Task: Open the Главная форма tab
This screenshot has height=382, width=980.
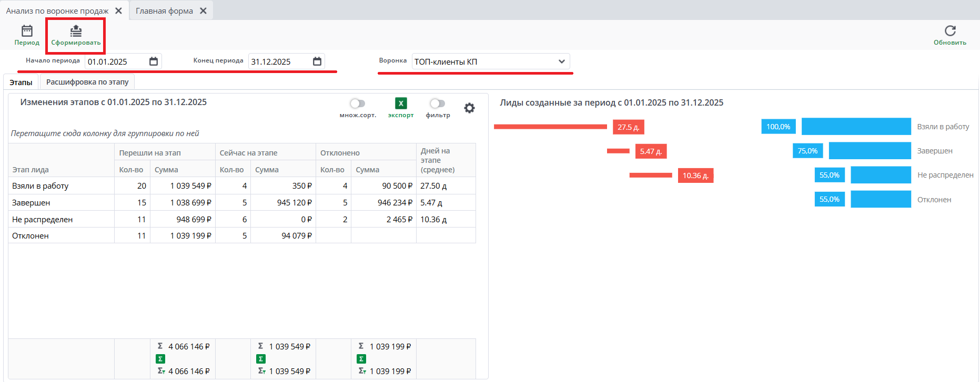Action: pyautogui.click(x=164, y=11)
